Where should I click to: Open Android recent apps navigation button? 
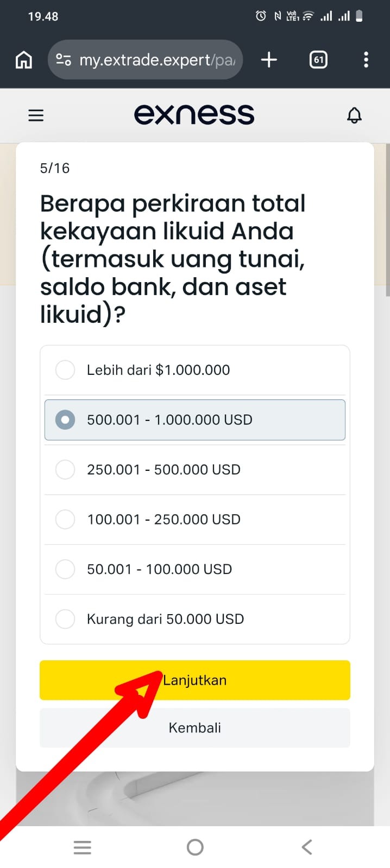pyautogui.click(x=83, y=847)
